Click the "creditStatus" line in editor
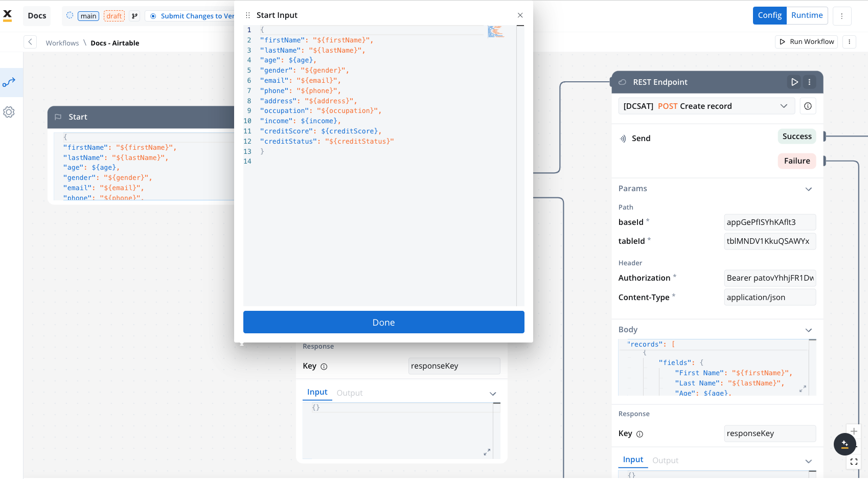The width and height of the screenshot is (868, 479). click(x=327, y=142)
